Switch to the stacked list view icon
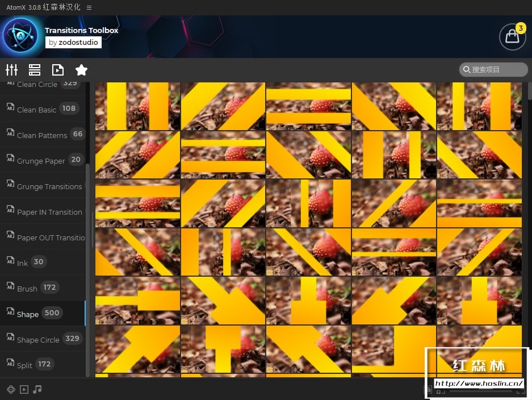Screen dimensions: 532x400 pyautogui.click(x=35, y=70)
